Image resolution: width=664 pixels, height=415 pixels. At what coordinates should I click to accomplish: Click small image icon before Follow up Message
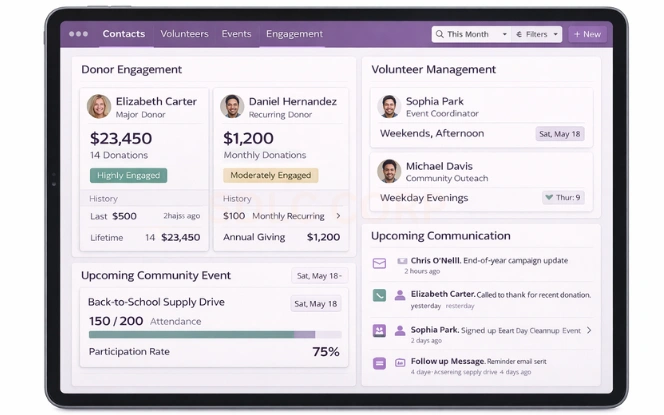[400, 362]
